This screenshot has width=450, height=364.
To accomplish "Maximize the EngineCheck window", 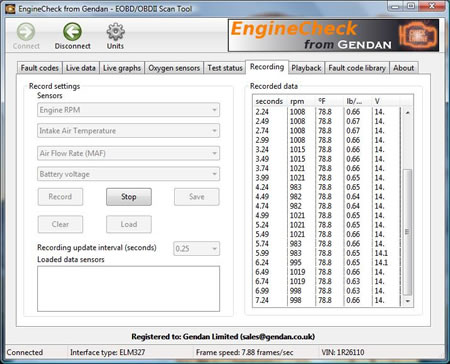I will coord(411,6).
